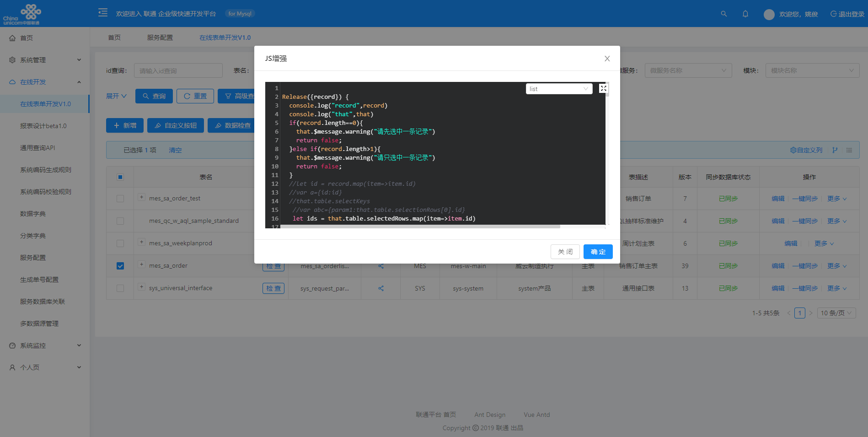Image resolution: width=868 pixels, height=437 pixels.
Task: Click the 系统管理 gear icon in the sidebar
Action: point(12,60)
